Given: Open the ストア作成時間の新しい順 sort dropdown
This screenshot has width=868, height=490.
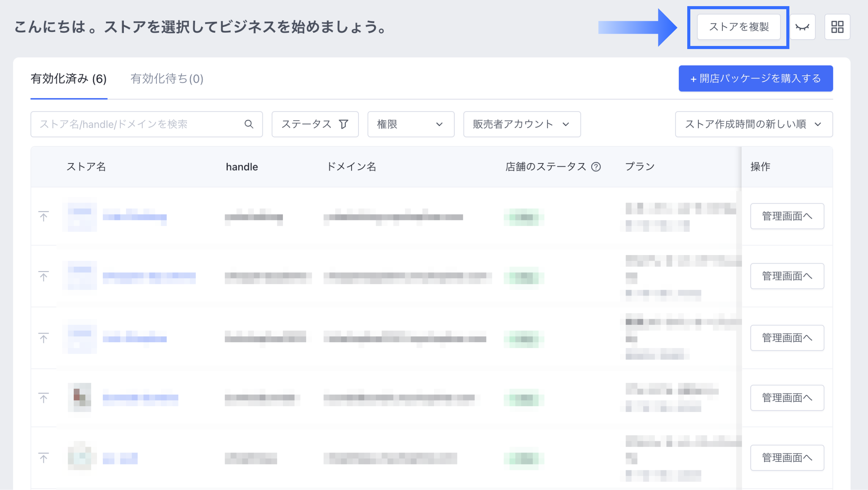Looking at the screenshot, I should (754, 124).
